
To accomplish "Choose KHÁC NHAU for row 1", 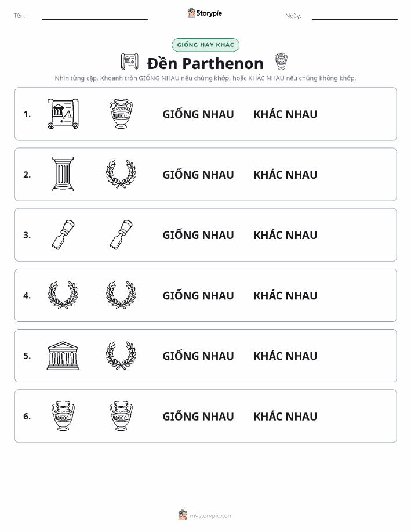I will 286,114.
